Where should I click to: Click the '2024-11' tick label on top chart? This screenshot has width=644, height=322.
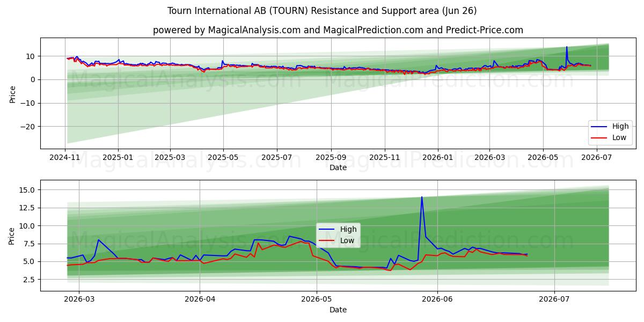65,157
